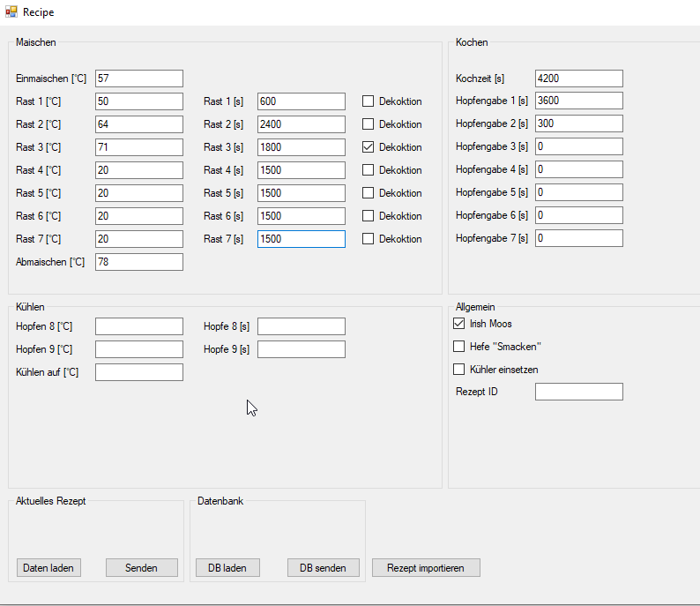Click the Rezept importieren button

click(426, 568)
